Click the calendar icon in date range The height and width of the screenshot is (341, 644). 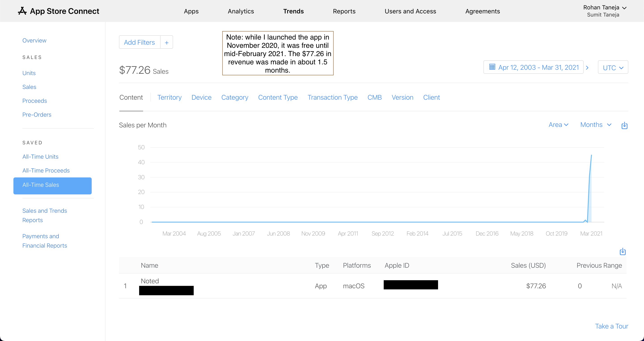[x=492, y=67]
